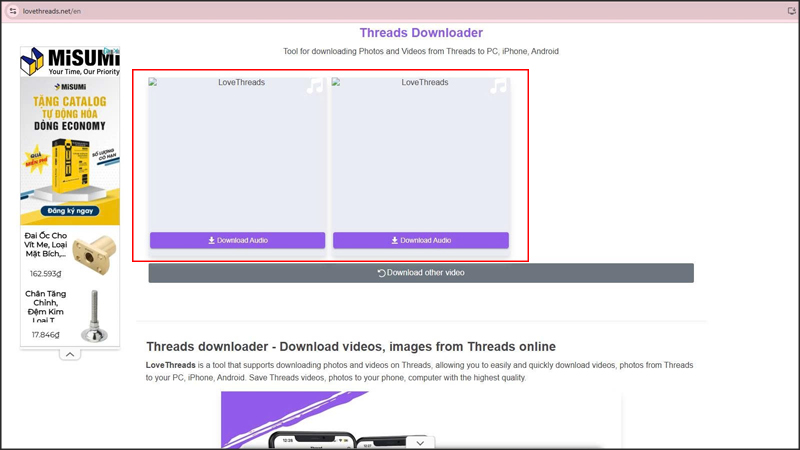
Task: Collapse the ad panel using the up chevron
Action: [x=69, y=354]
